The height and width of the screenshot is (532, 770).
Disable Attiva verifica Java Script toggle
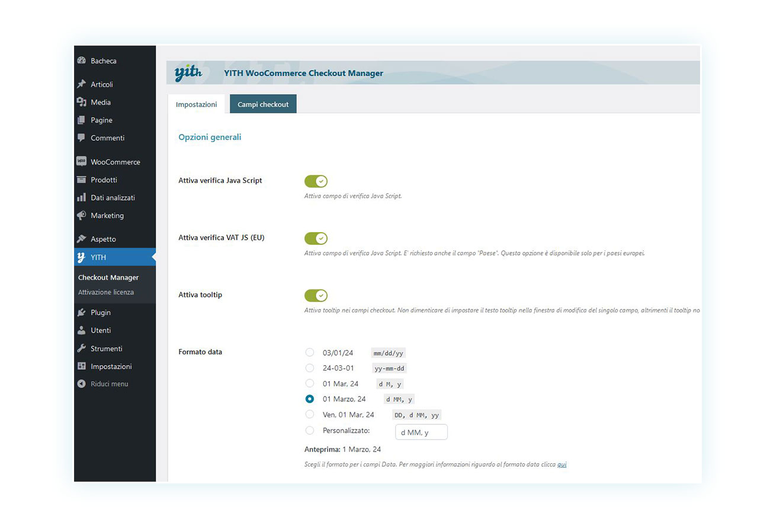click(316, 181)
